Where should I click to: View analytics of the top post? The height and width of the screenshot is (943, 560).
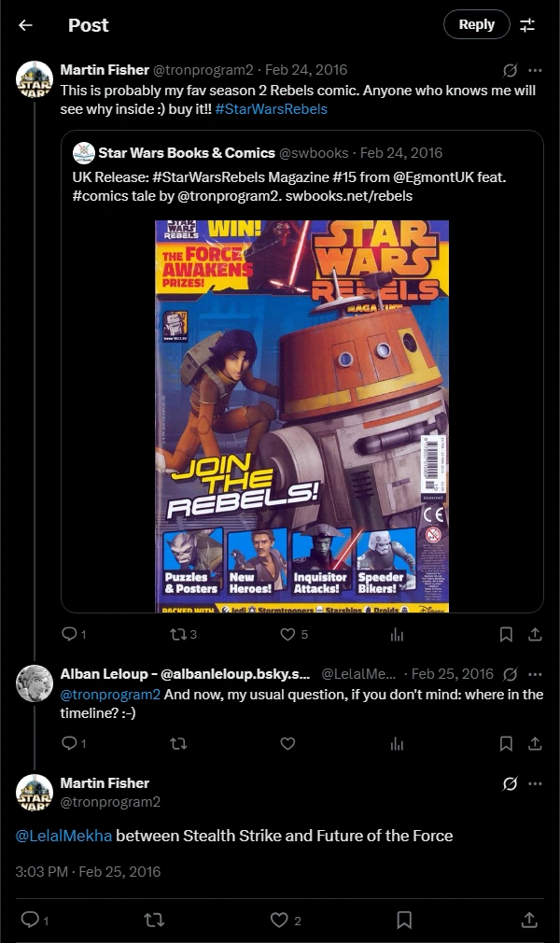397,634
